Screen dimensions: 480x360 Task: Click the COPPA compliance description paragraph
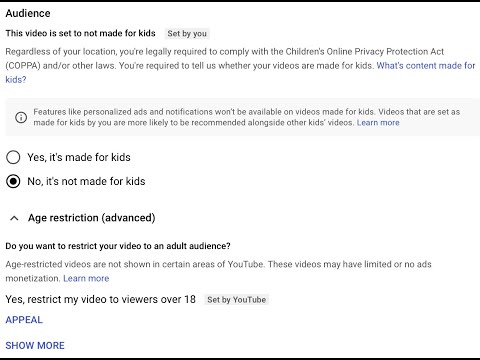pyautogui.click(x=240, y=65)
